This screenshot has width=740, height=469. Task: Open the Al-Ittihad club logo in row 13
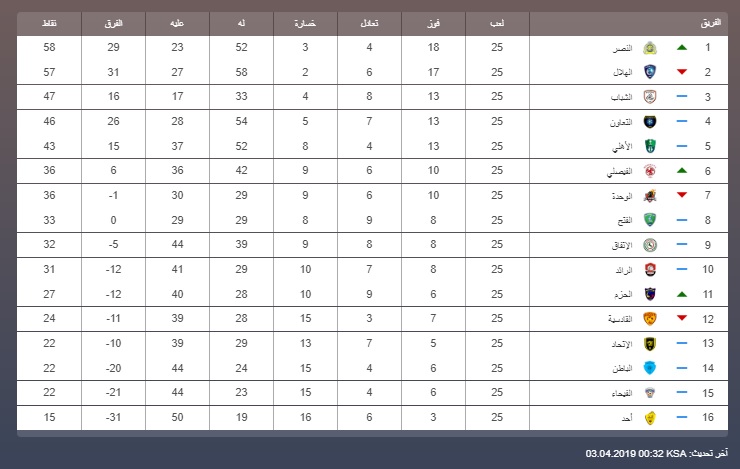(650, 343)
